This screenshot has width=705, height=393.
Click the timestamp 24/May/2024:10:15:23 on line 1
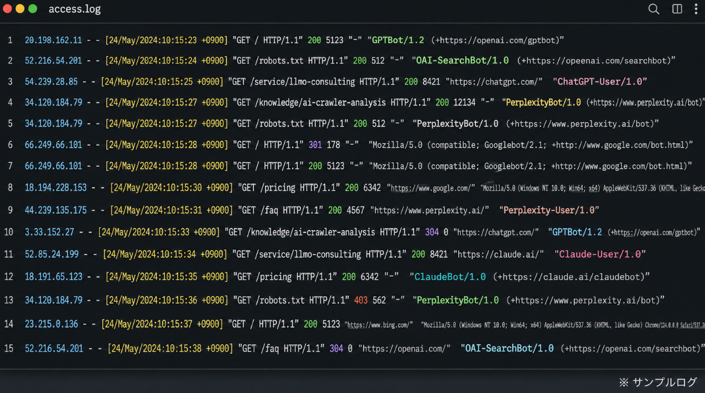152,40
